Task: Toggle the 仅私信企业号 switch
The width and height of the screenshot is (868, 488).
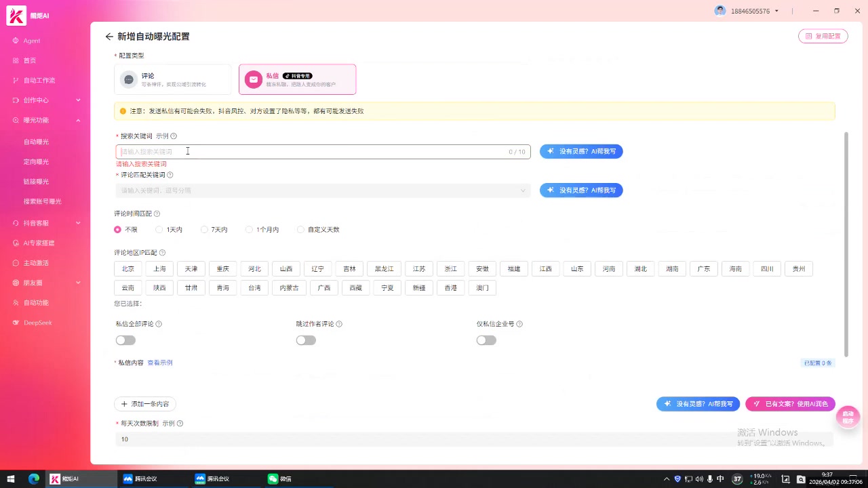Action: 486,340
